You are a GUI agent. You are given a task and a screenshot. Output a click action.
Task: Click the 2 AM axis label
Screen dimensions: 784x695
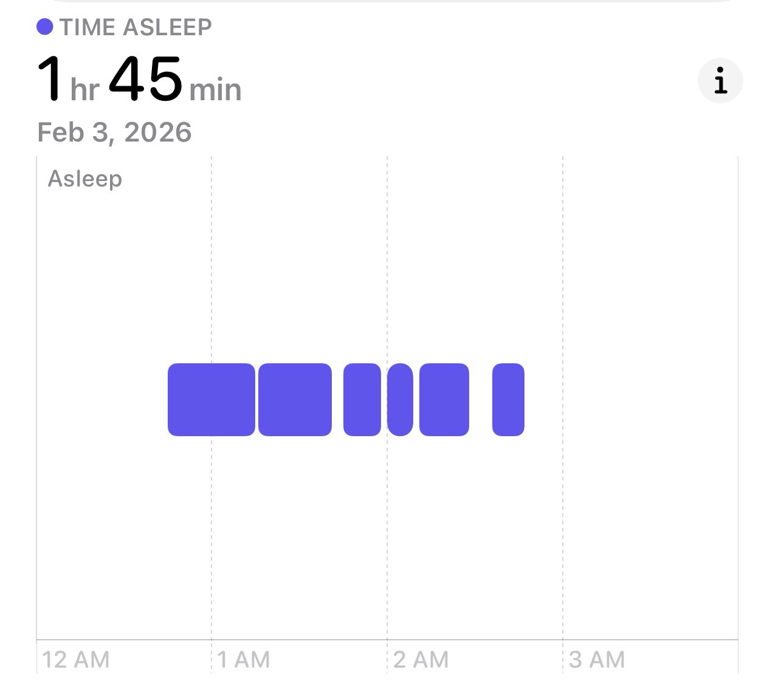coord(421,660)
